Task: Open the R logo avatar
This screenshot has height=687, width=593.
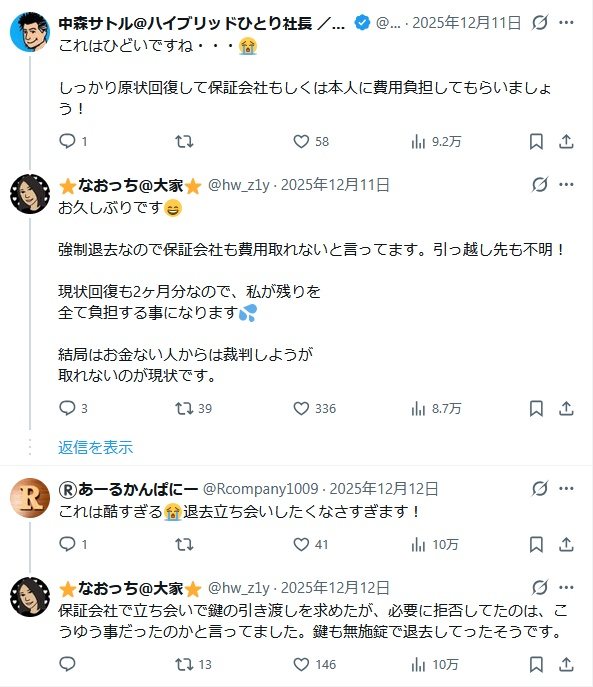Action: pos(30,498)
